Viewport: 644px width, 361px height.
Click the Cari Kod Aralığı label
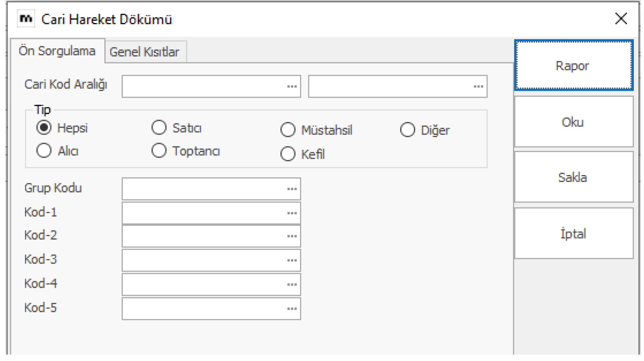66,84
